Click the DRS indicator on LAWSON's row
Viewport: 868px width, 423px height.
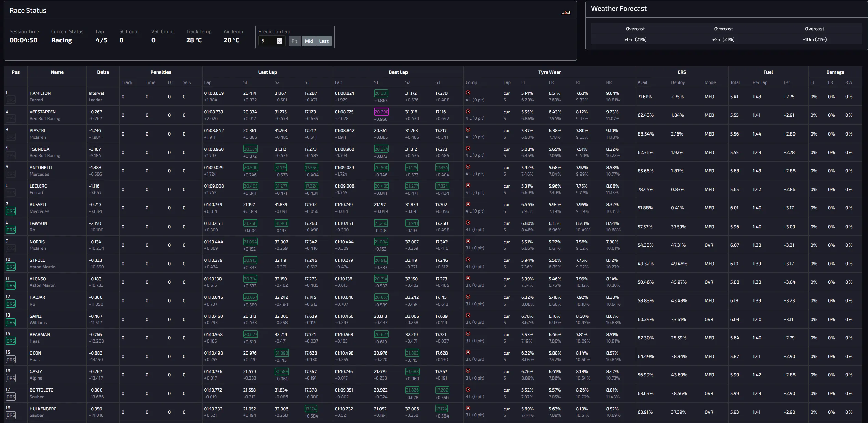(x=11, y=230)
